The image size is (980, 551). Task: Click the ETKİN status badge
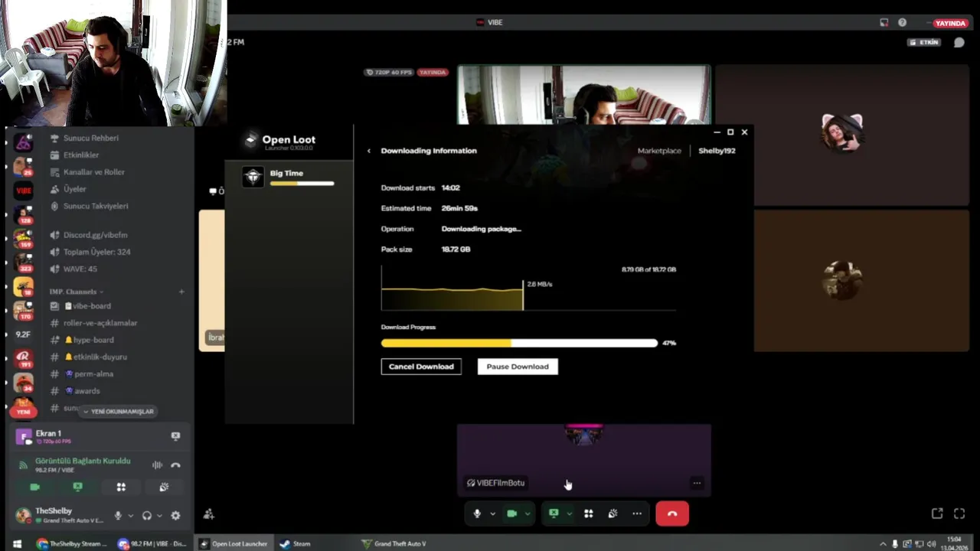pos(924,43)
